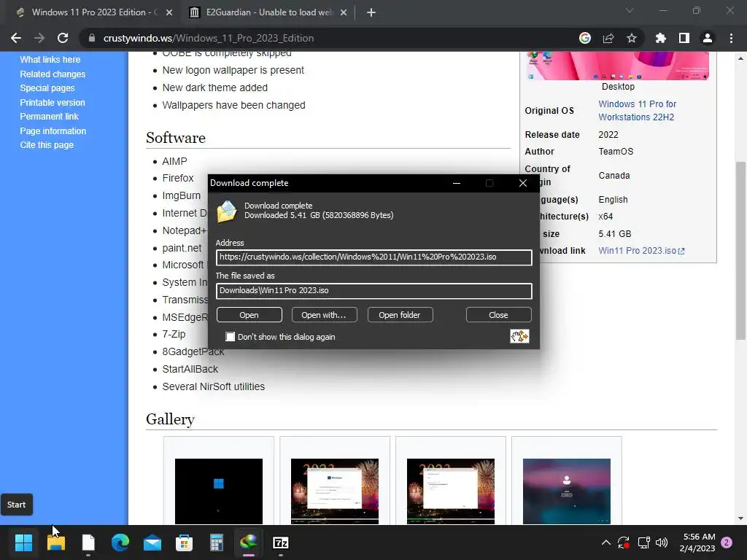Open the network tray icon
The image size is (747, 560).
coord(643,542)
